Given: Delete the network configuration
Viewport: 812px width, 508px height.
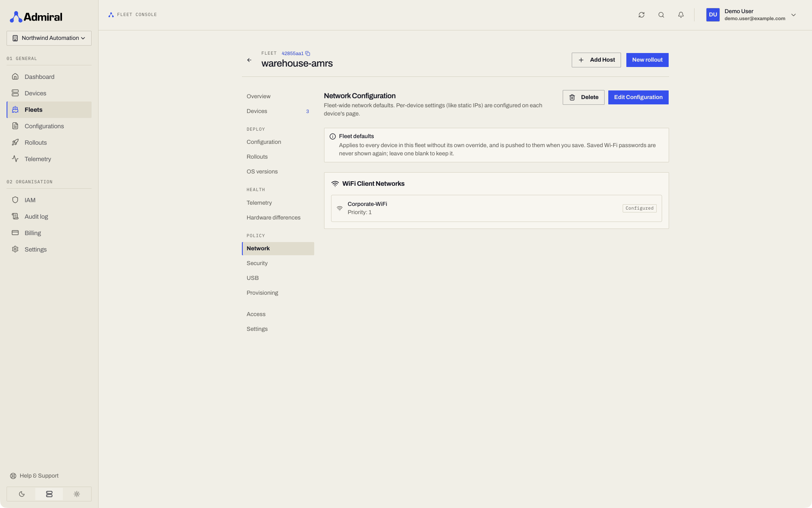Looking at the screenshot, I should click(583, 97).
